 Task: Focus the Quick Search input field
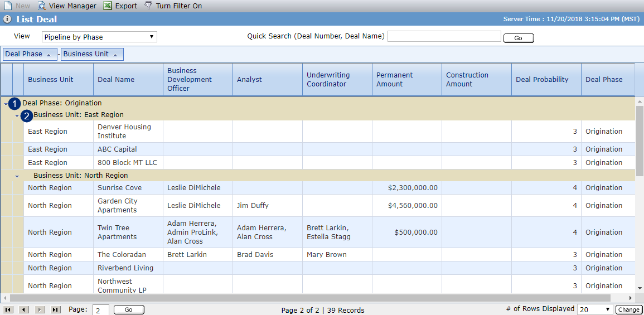[444, 37]
